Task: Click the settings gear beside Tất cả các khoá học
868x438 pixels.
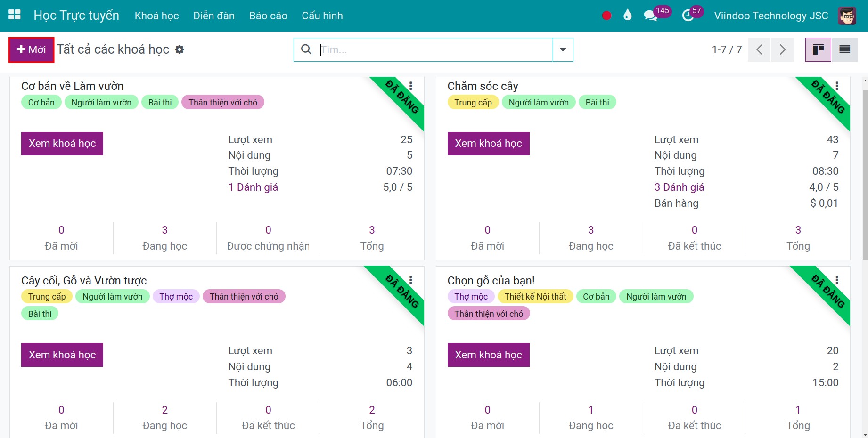Action: pyautogui.click(x=180, y=49)
